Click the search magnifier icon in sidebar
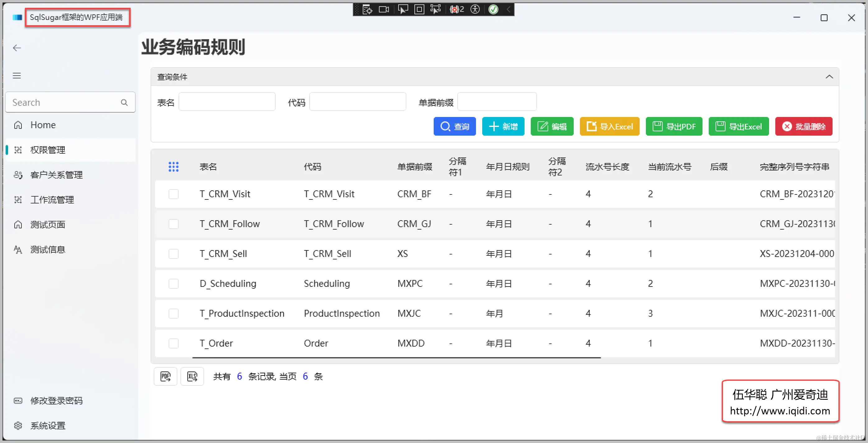The width and height of the screenshot is (868, 443). (124, 102)
